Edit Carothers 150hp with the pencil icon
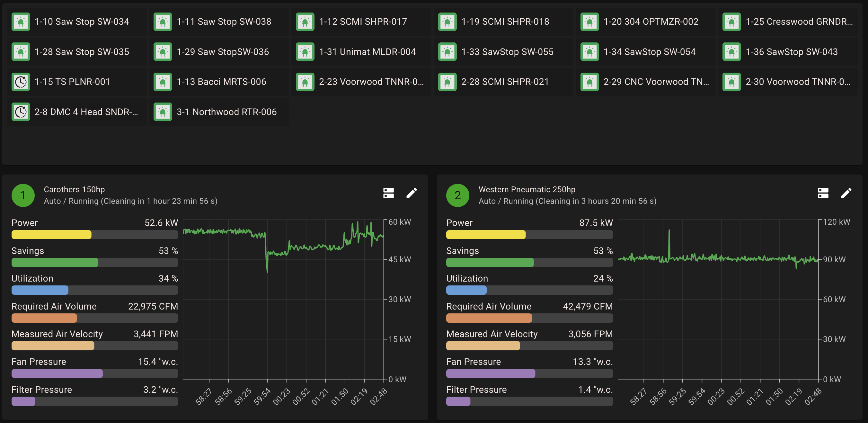868x423 pixels. (x=412, y=193)
